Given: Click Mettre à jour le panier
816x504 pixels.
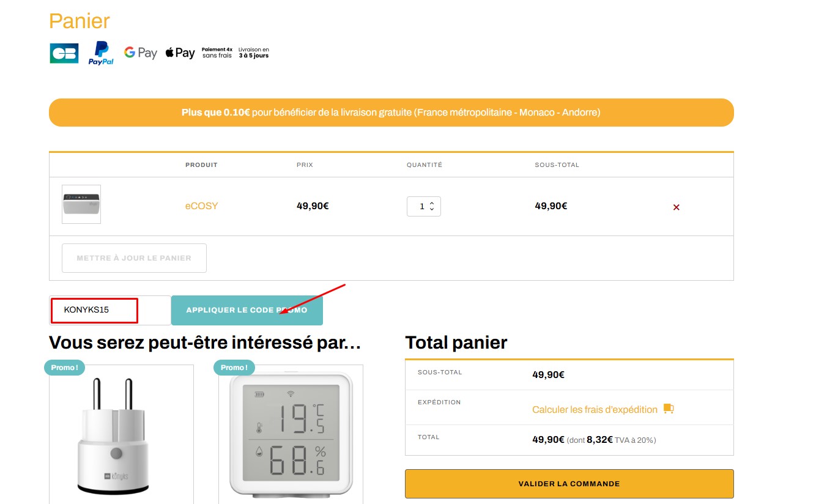Looking at the screenshot, I should click(134, 258).
